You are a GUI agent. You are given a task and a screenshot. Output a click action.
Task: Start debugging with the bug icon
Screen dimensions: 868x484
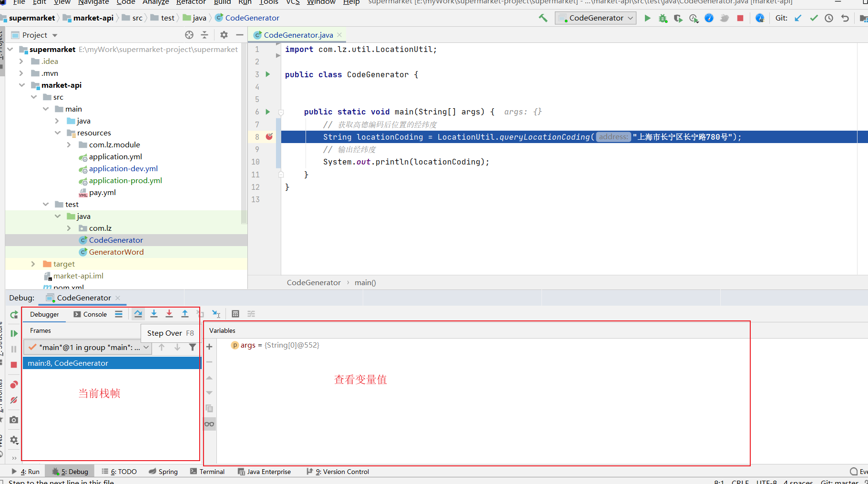coord(663,18)
